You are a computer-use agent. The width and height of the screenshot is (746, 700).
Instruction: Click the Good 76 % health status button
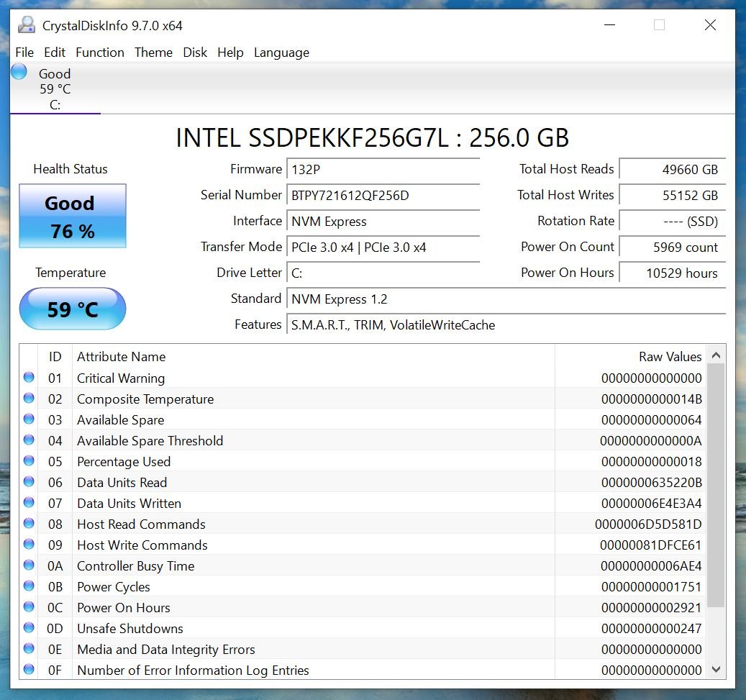[73, 216]
